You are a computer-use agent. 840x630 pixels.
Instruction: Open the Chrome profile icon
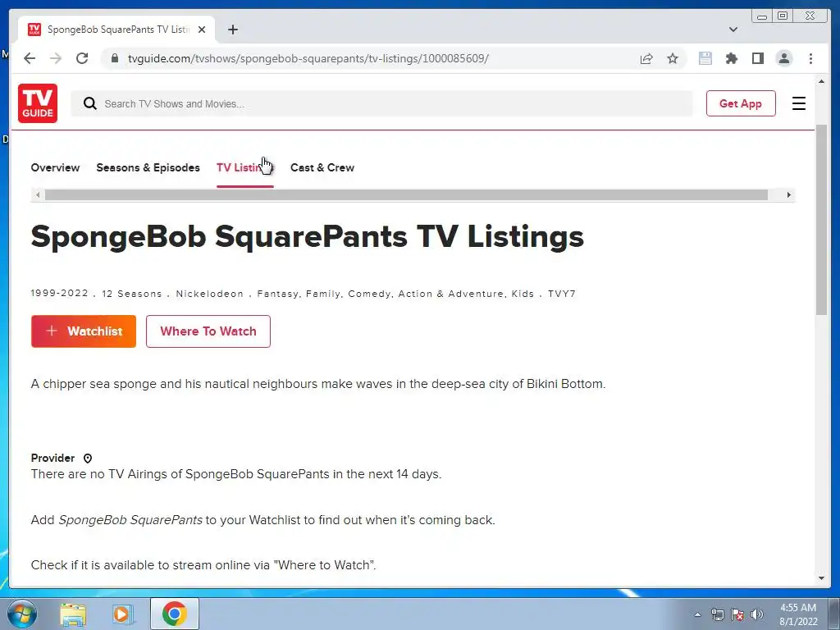783,58
